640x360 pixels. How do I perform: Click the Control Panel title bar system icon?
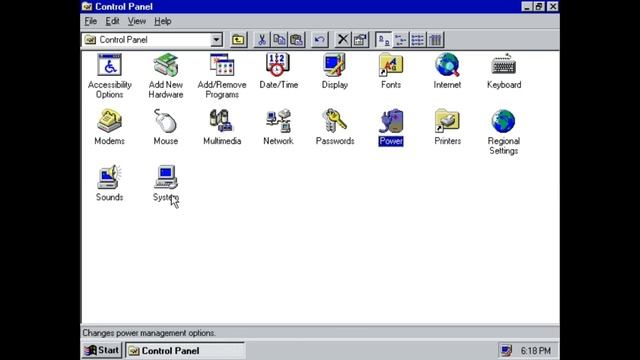point(87,7)
